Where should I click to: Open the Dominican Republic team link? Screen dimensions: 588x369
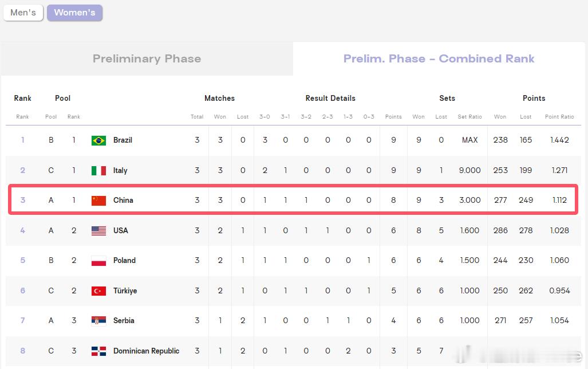(146, 351)
